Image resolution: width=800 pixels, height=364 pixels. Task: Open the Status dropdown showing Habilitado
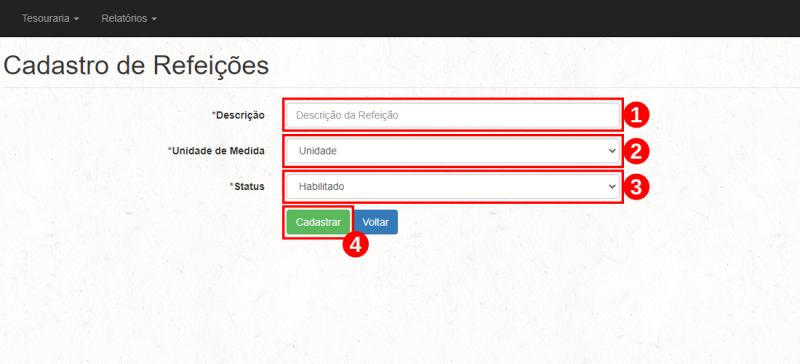453,187
